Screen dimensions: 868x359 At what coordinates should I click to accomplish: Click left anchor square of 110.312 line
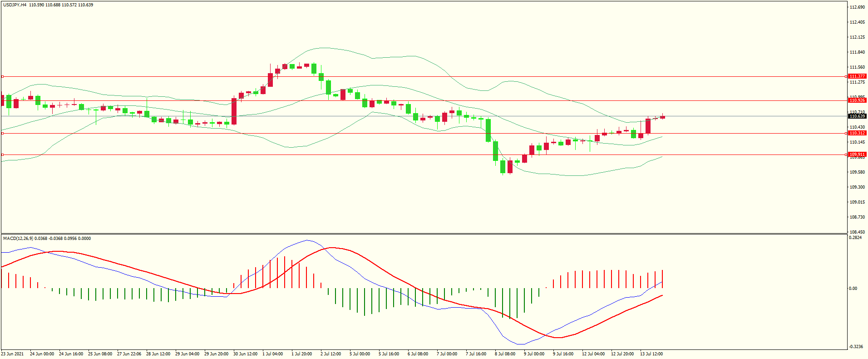(x=2, y=133)
